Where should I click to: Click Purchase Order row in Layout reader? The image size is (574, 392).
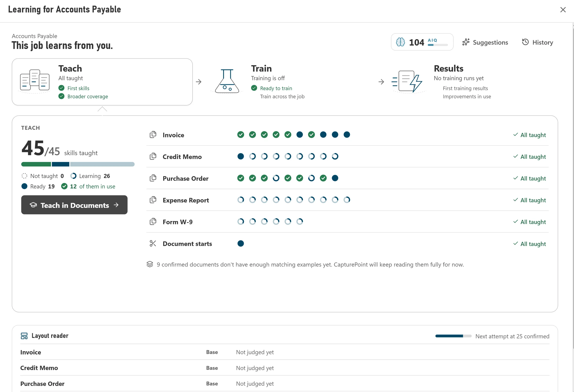click(x=285, y=384)
